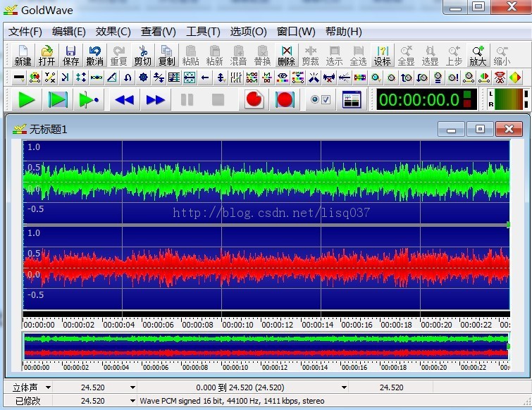Expand the arrow beside 0.000 到 24.520 range
532x410 pixels.
click(x=344, y=387)
